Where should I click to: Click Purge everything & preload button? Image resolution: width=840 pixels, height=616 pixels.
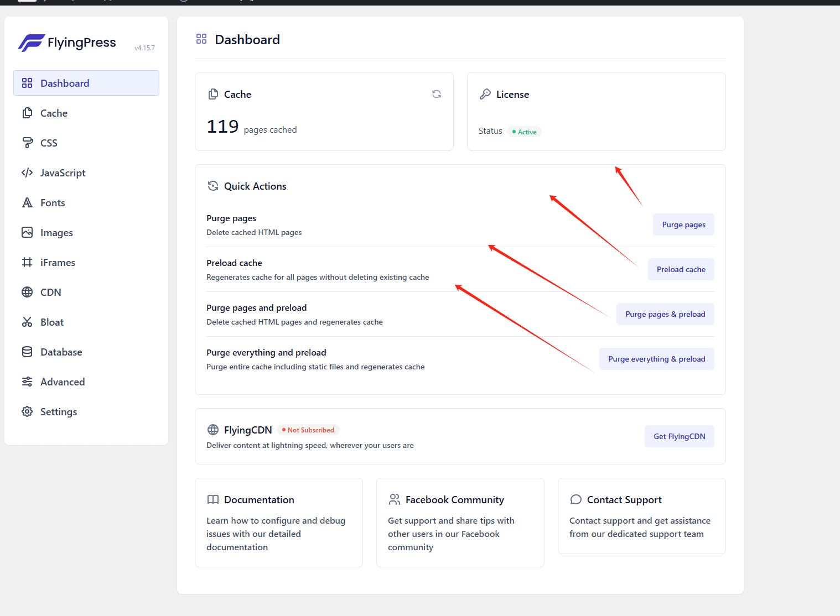pyautogui.click(x=657, y=359)
